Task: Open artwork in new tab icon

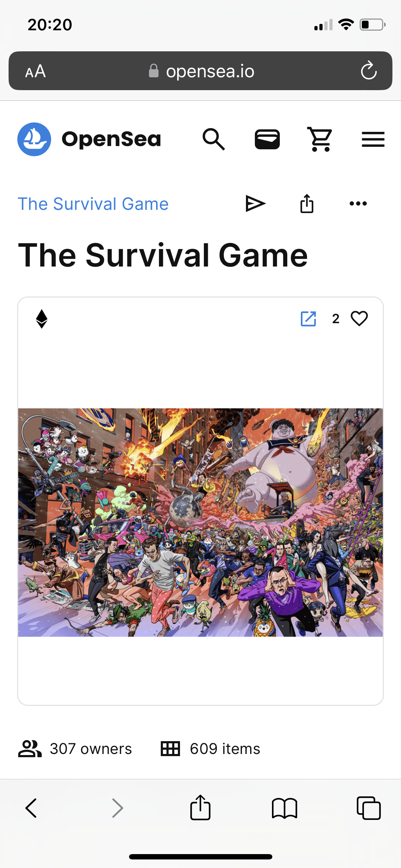Action: [x=308, y=319]
